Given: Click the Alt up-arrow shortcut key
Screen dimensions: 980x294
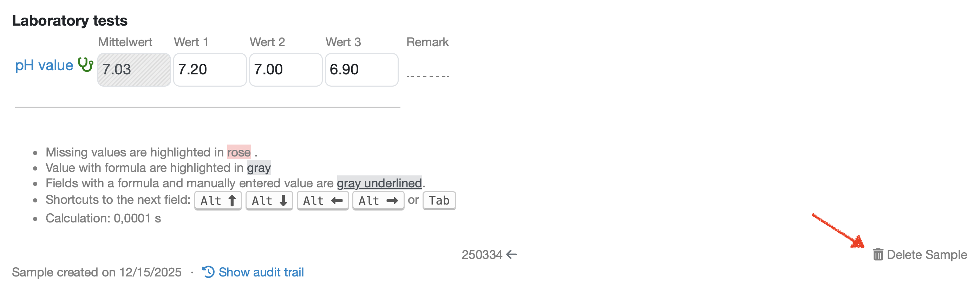Looking at the screenshot, I should 218,201.
